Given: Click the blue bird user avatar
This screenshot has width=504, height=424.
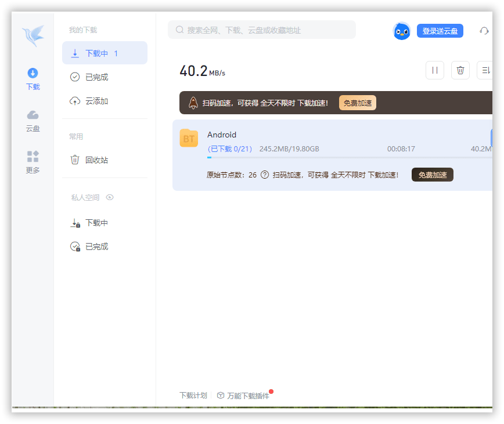Looking at the screenshot, I should [x=402, y=31].
